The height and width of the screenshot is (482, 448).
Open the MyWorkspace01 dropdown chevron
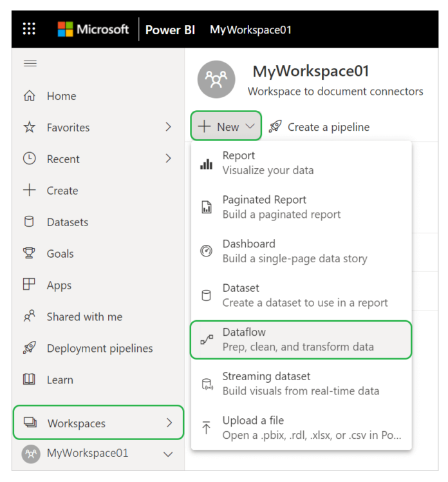click(x=169, y=454)
